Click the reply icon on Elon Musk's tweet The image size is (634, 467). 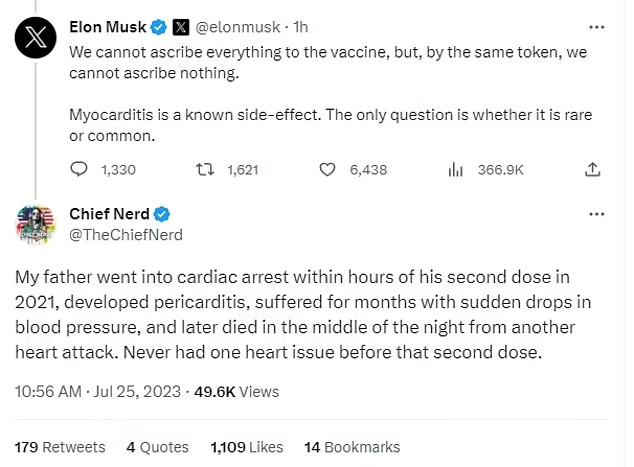click(x=81, y=170)
